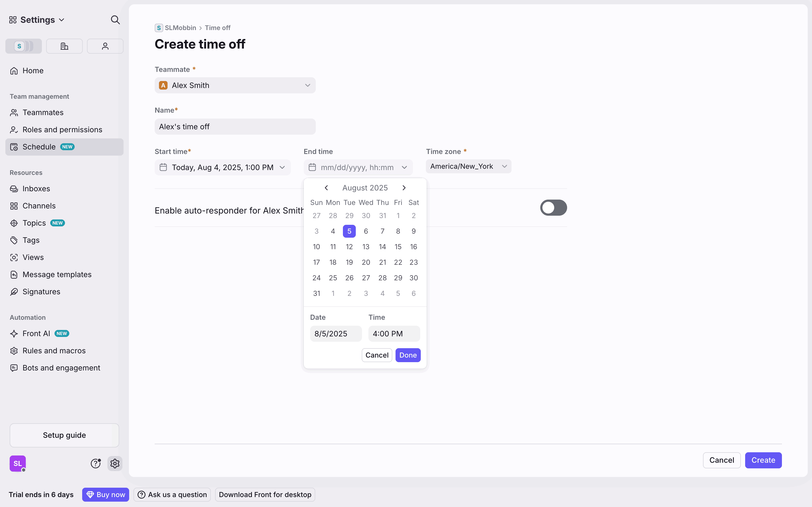Open the America/New_York time zone dropdown
The width and height of the screenshot is (812, 507).
(x=468, y=166)
